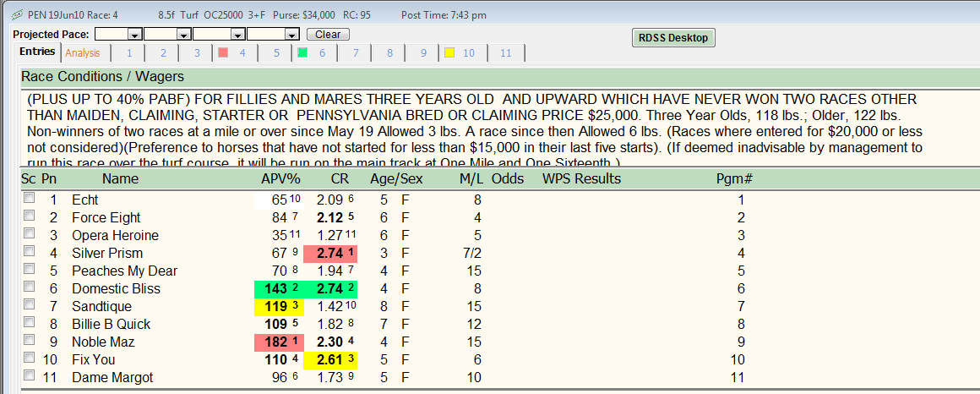Click the WPS Results column header
Screen dimensions: 980x394
[x=581, y=179]
